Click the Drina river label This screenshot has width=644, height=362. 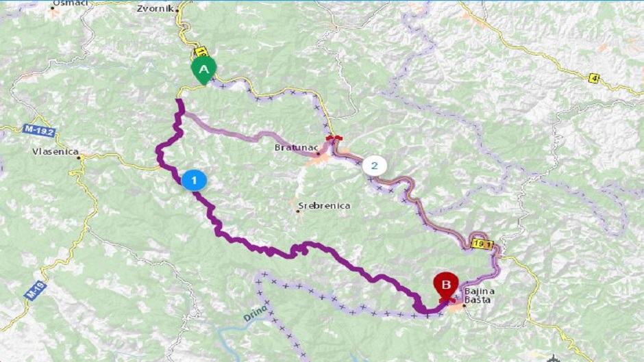[x=255, y=313]
